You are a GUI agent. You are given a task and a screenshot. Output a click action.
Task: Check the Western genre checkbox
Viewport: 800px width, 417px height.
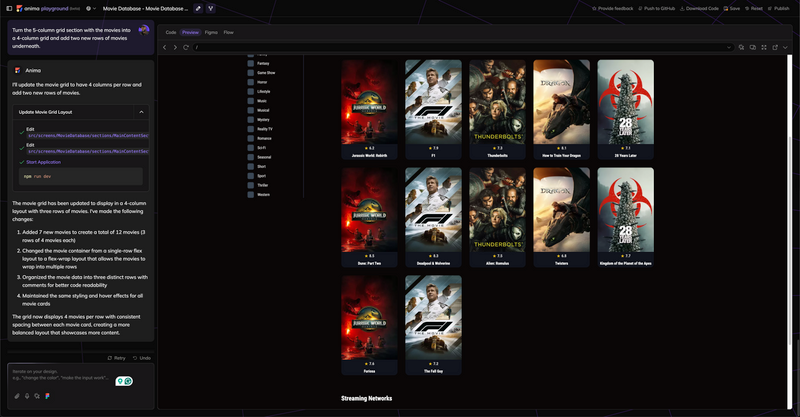[251, 194]
